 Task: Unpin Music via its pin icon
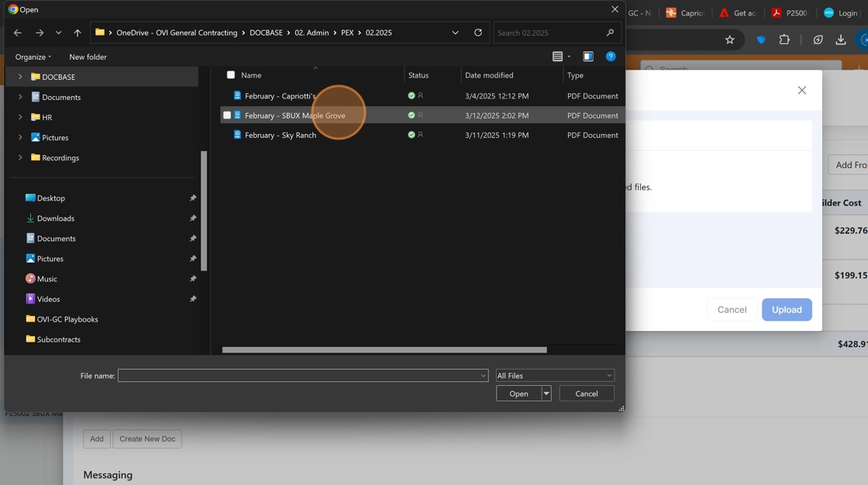[x=193, y=278]
